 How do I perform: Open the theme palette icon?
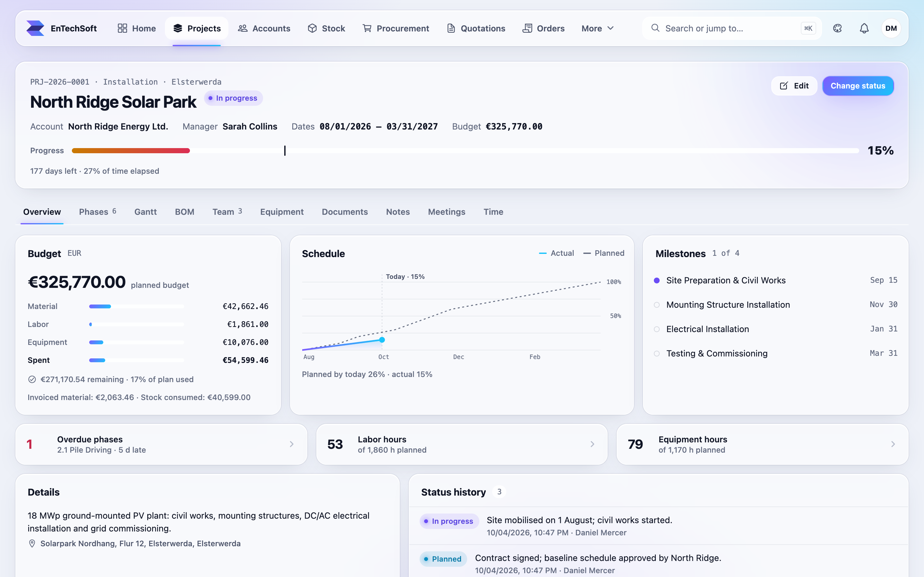point(837,28)
